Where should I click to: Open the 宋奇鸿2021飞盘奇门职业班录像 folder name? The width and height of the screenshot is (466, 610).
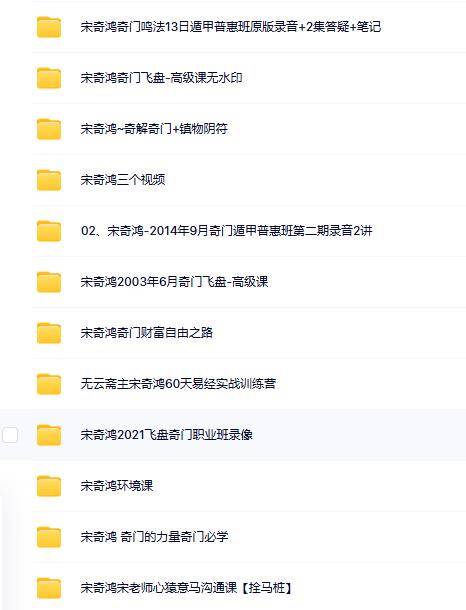point(166,435)
